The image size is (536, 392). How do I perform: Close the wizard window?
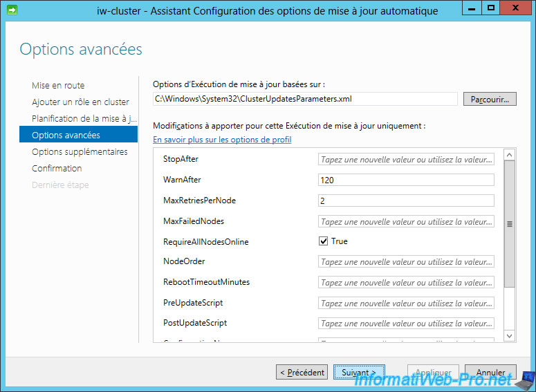516,8
